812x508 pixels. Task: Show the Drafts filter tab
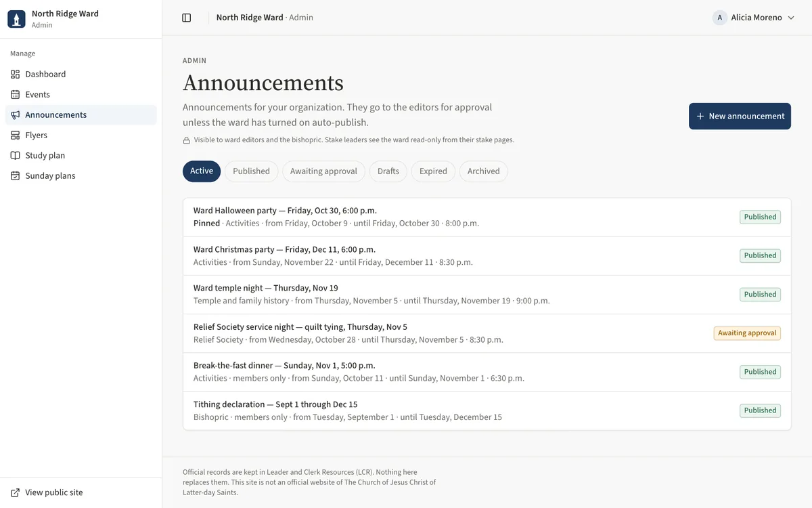[x=388, y=171]
